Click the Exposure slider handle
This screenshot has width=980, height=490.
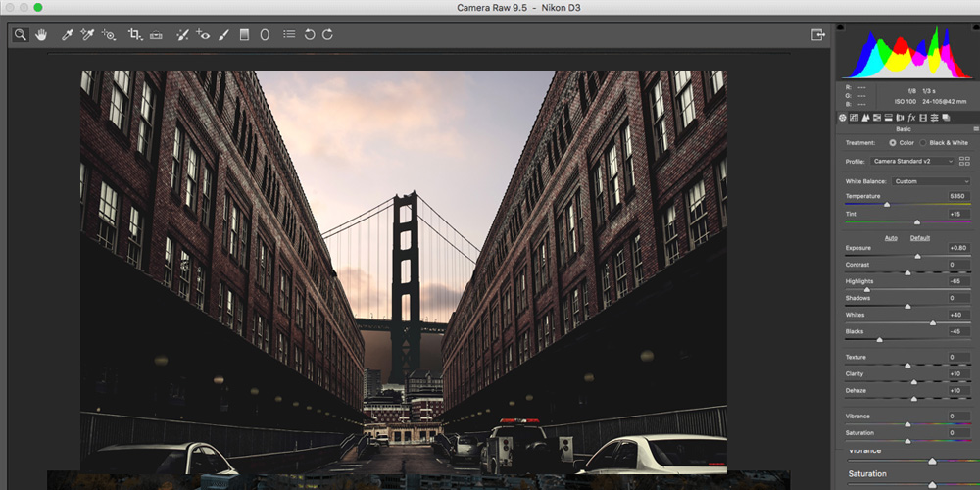917,256
